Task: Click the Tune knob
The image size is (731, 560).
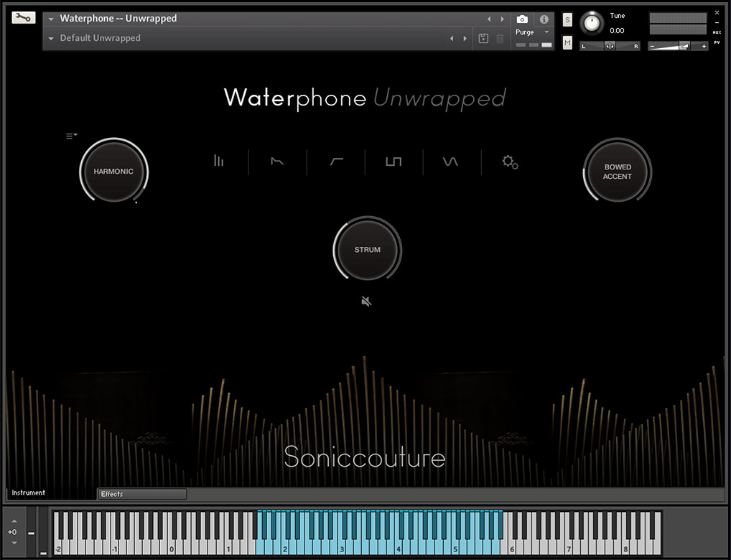Action: [x=592, y=23]
